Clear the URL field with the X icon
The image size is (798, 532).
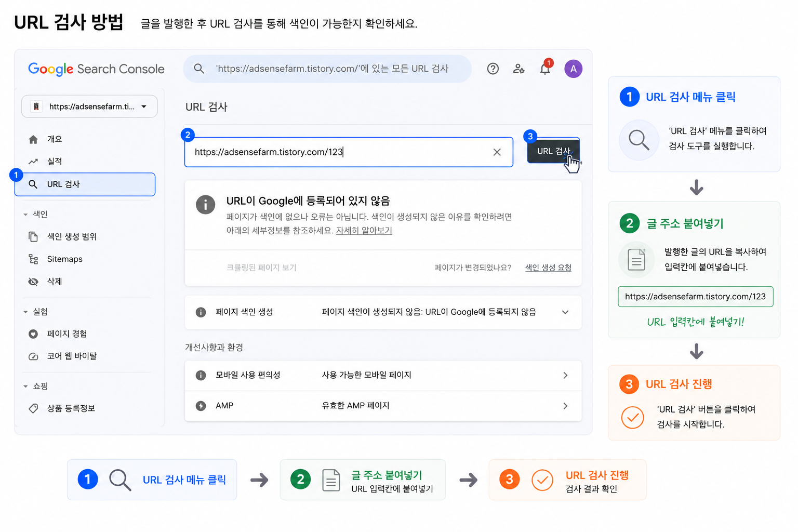(x=497, y=152)
